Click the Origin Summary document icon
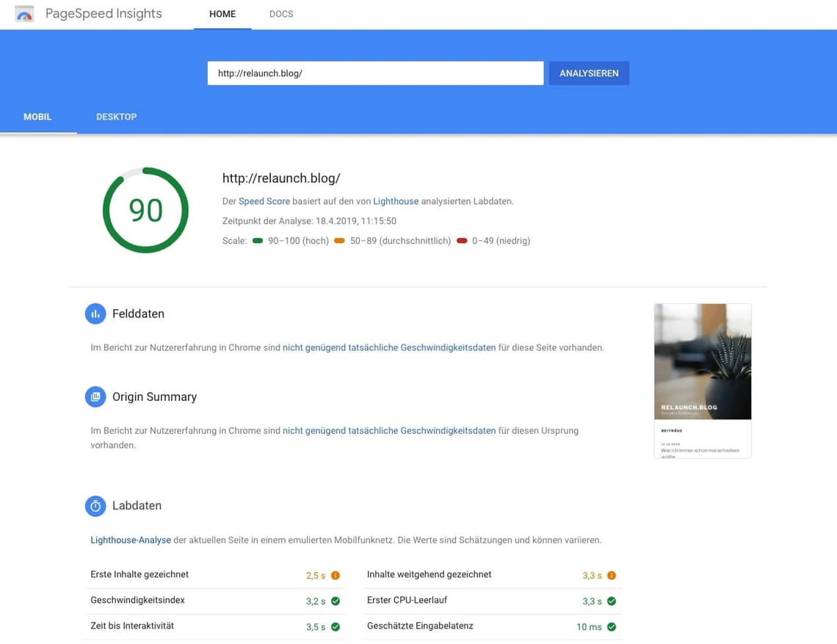 pos(95,397)
